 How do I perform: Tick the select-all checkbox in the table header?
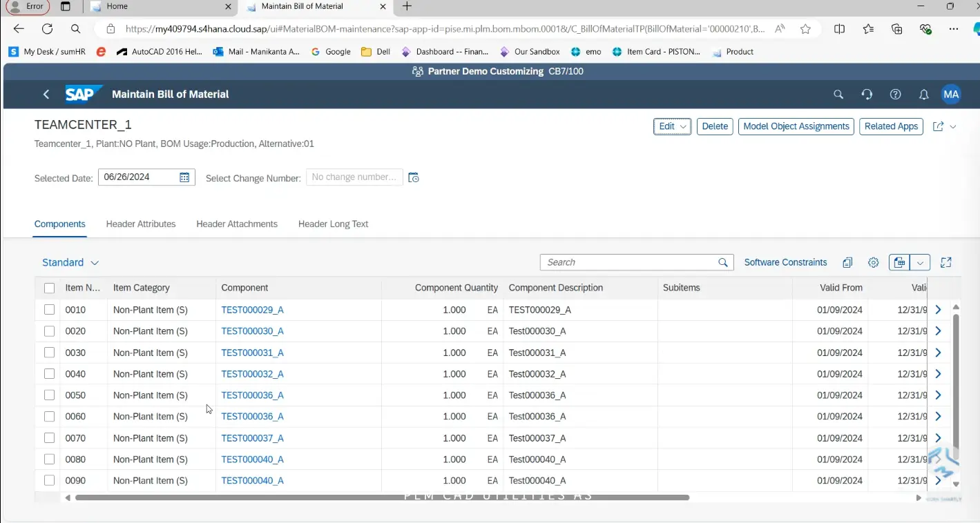coord(49,288)
